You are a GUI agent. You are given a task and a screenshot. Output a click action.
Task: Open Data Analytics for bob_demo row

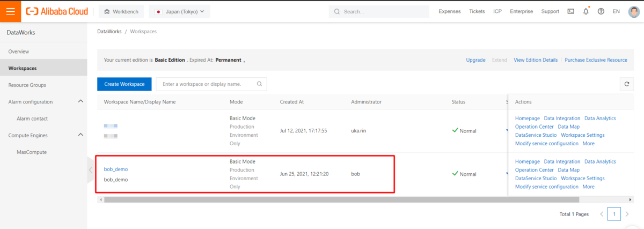[x=600, y=161]
